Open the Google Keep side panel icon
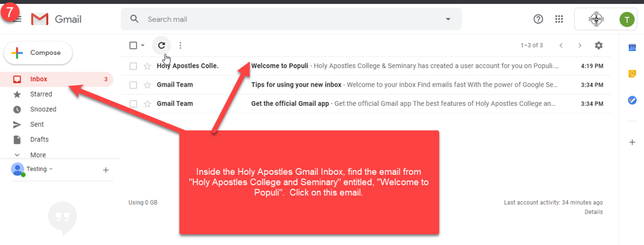644x245 pixels. point(632,74)
